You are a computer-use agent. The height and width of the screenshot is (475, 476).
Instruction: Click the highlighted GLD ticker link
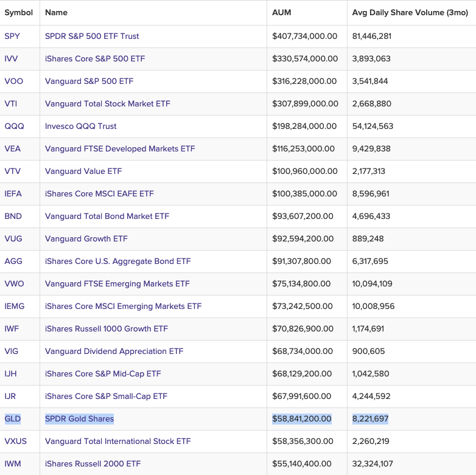(x=12, y=418)
